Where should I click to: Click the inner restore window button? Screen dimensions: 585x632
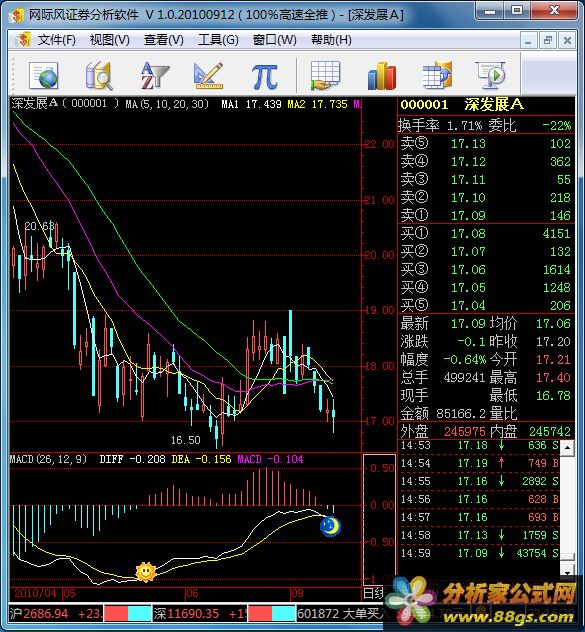(548, 41)
